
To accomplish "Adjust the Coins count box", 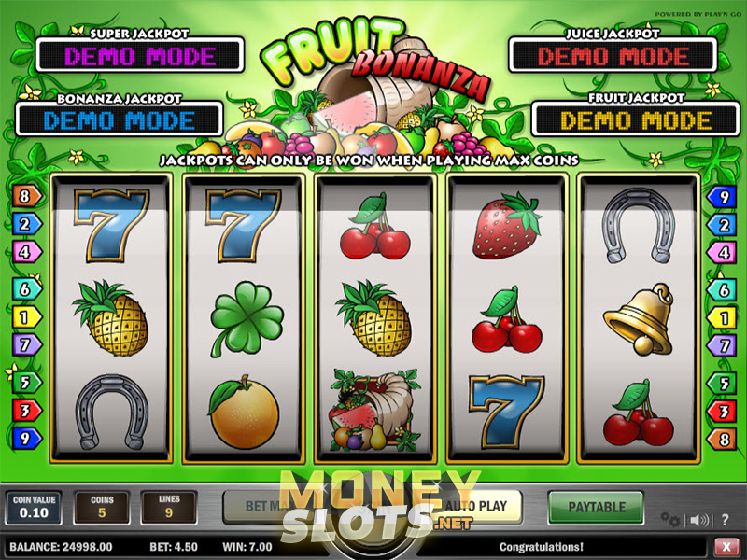I will click(x=102, y=508).
